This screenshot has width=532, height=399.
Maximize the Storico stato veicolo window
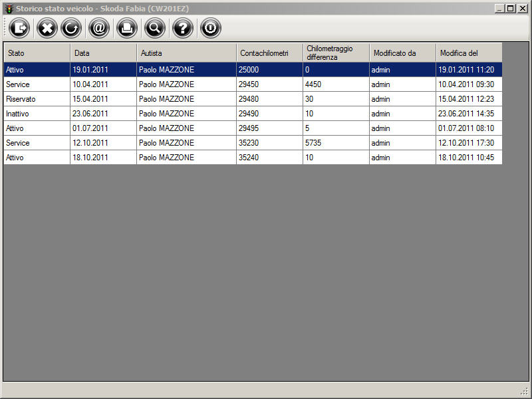coord(510,9)
